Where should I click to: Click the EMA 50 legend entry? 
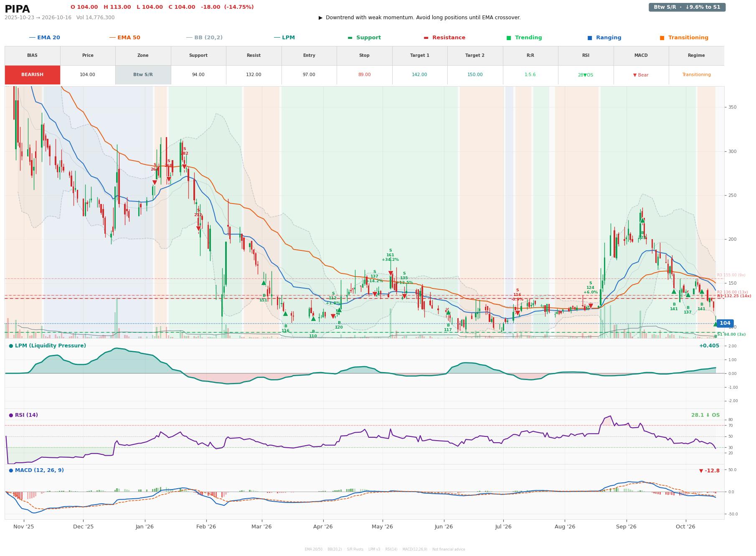pos(124,38)
